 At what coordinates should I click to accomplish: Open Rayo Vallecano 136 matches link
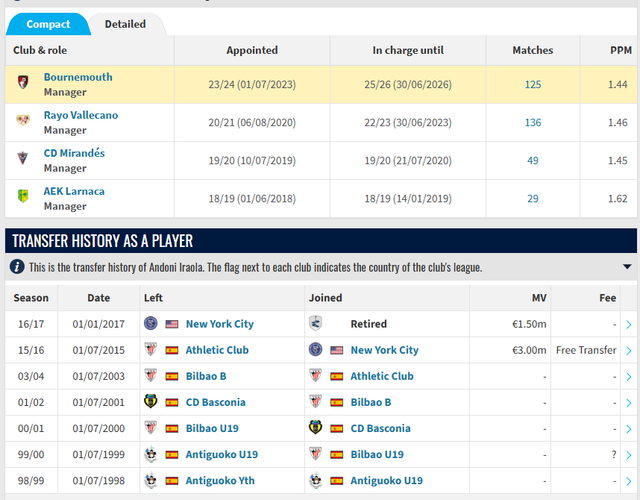point(533,122)
